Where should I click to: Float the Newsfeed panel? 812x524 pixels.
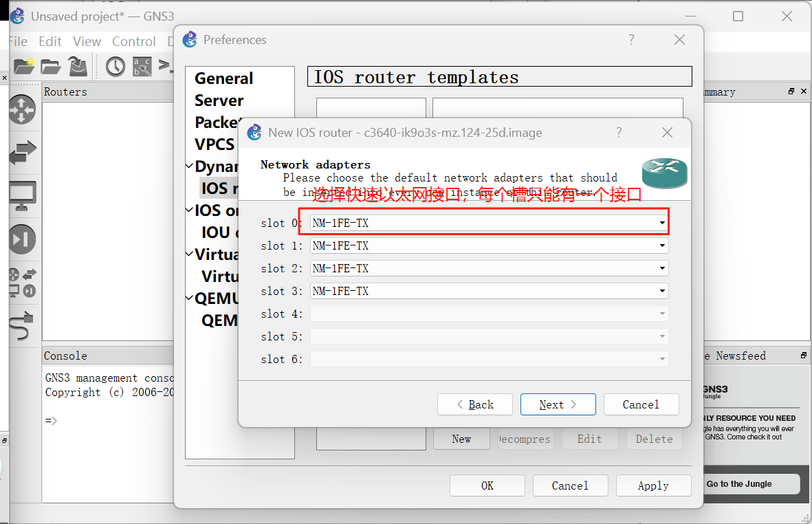804,356
